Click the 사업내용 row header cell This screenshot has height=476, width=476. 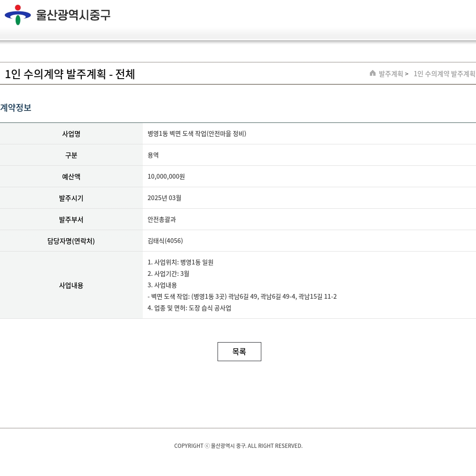tap(71, 285)
